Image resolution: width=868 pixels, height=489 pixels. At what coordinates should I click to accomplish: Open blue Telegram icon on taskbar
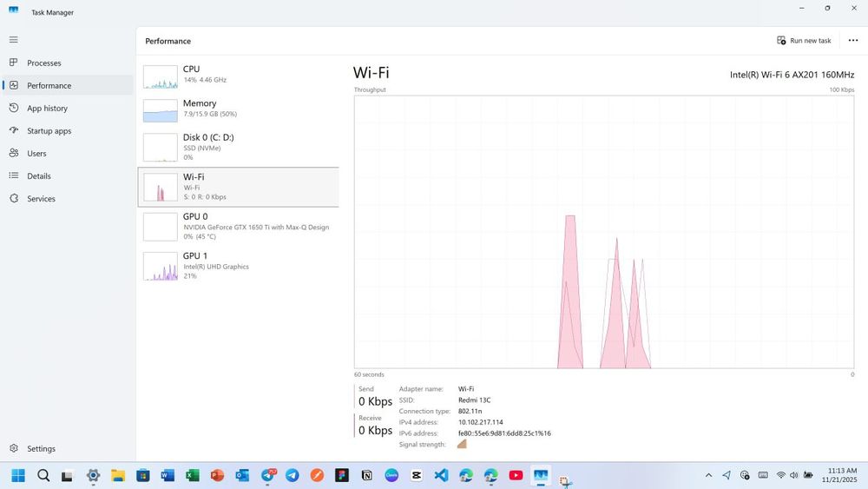point(293,475)
